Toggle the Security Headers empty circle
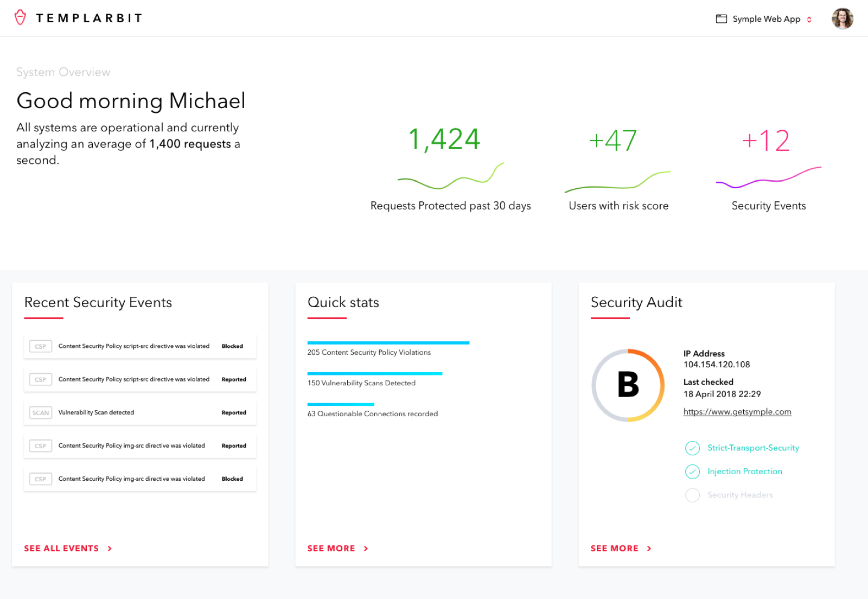The image size is (868, 599). pos(692,495)
